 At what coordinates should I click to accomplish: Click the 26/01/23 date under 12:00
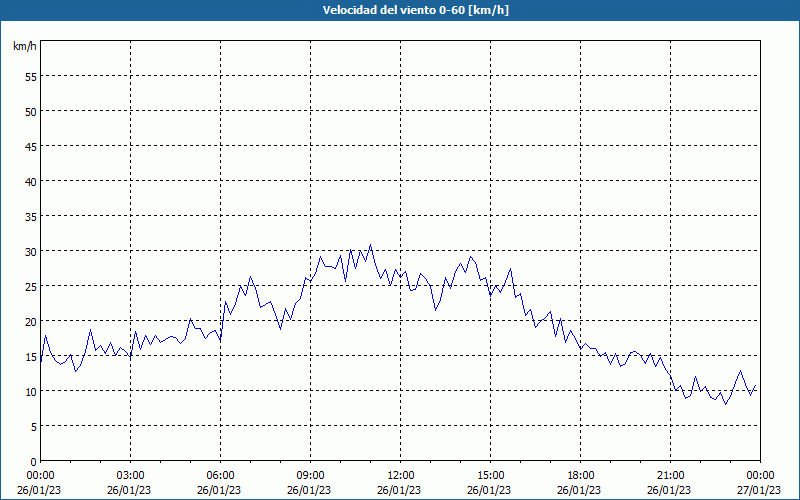tap(399, 490)
